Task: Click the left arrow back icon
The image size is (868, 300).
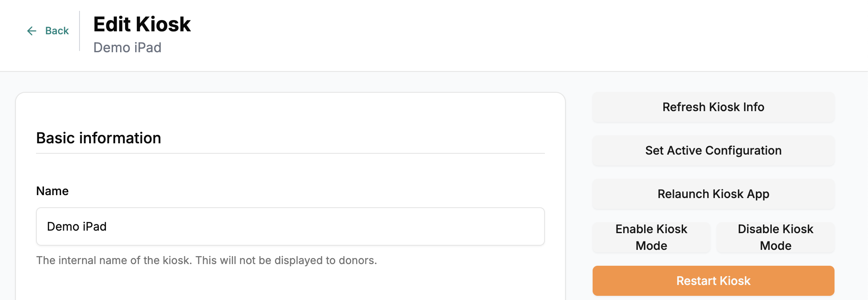Action: coord(32,31)
